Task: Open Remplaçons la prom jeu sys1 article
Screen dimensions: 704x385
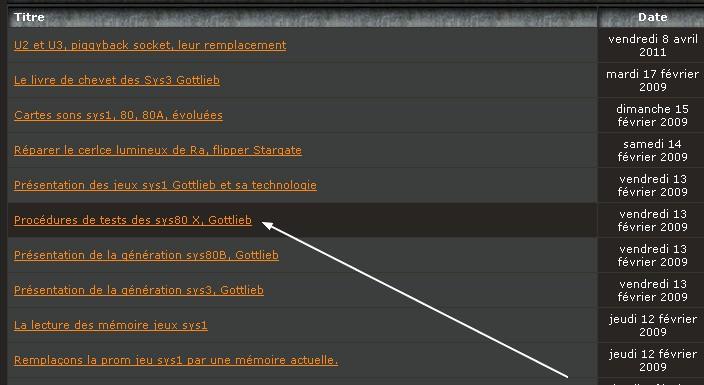Action: (x=176, y=360)
